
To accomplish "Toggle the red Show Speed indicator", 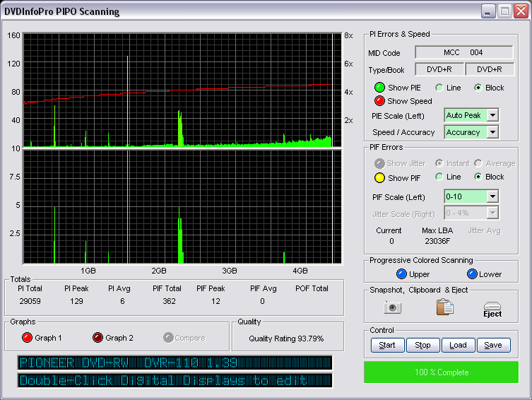I will coord(379,101).
